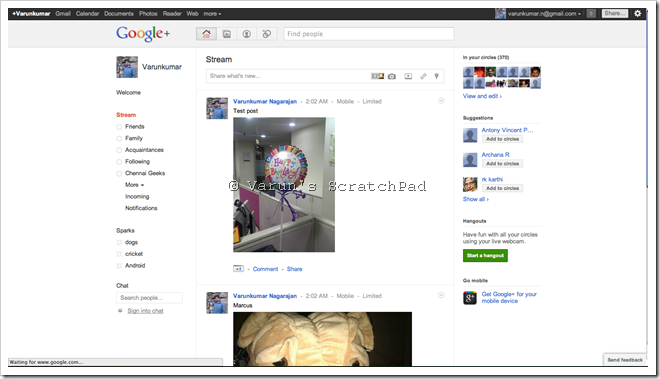Click camera icon in share box

[x=392, y=76]
